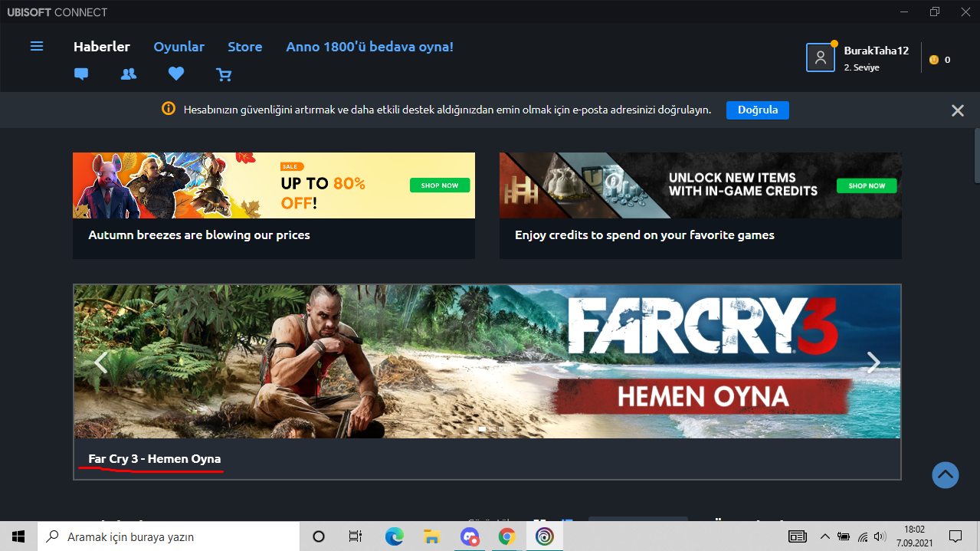Open Autumn breezes are blowing our prices
980x551 pixels.
[x=199, y=235]
